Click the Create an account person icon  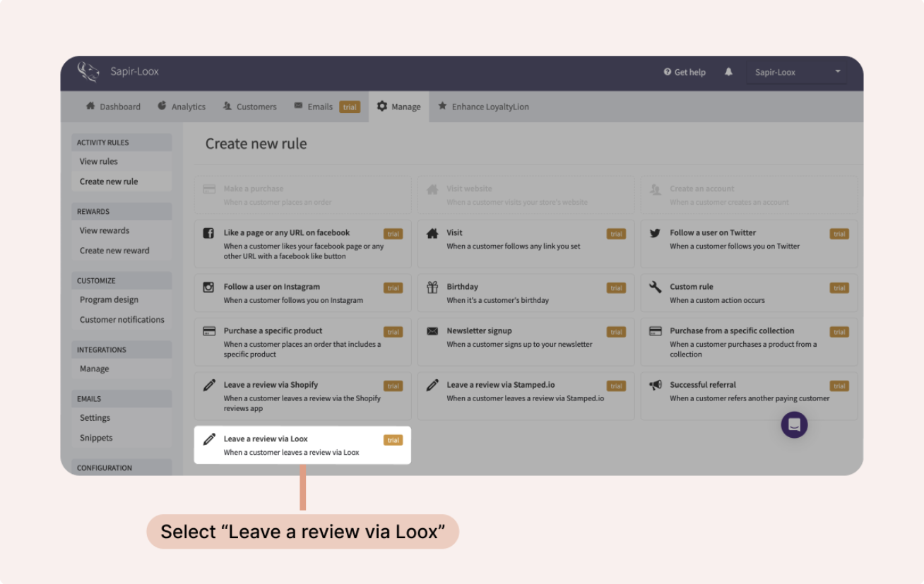pyautogui.click(x=655, y=189)
